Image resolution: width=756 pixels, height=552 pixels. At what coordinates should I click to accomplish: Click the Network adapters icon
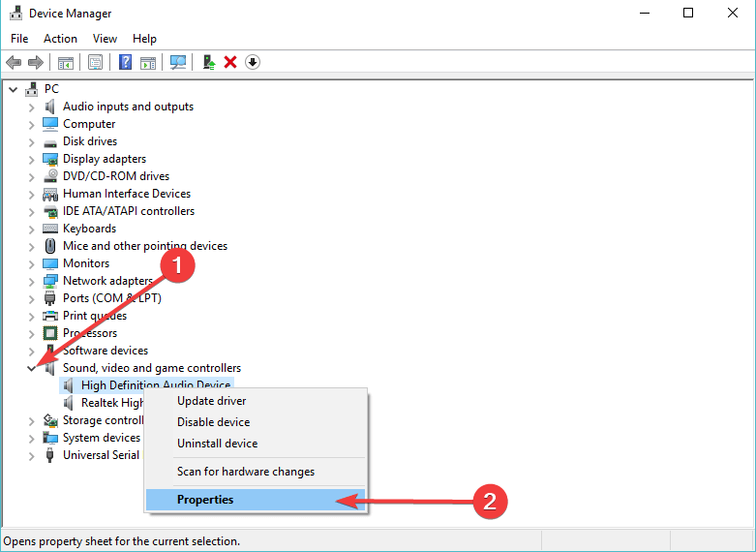50,281
